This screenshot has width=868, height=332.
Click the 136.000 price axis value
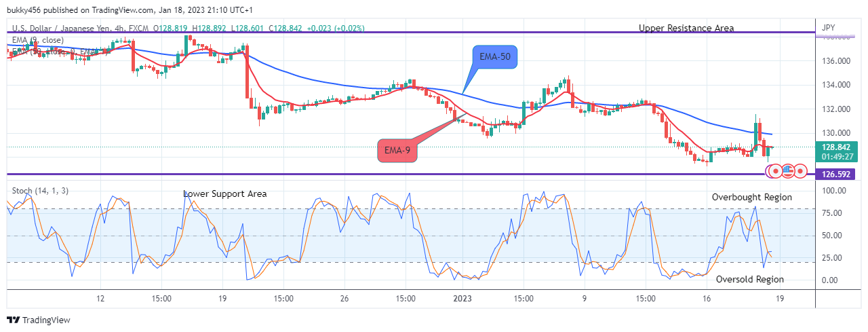836,61
